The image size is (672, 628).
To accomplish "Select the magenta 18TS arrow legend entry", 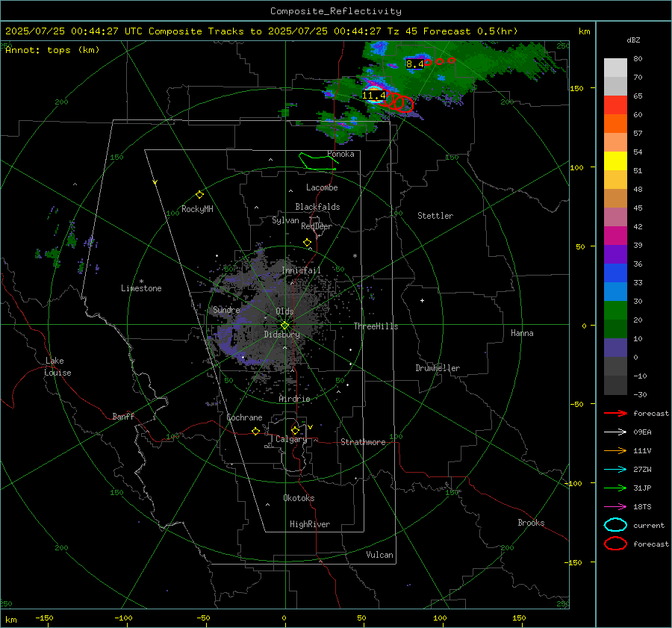I will coord(615,507).
